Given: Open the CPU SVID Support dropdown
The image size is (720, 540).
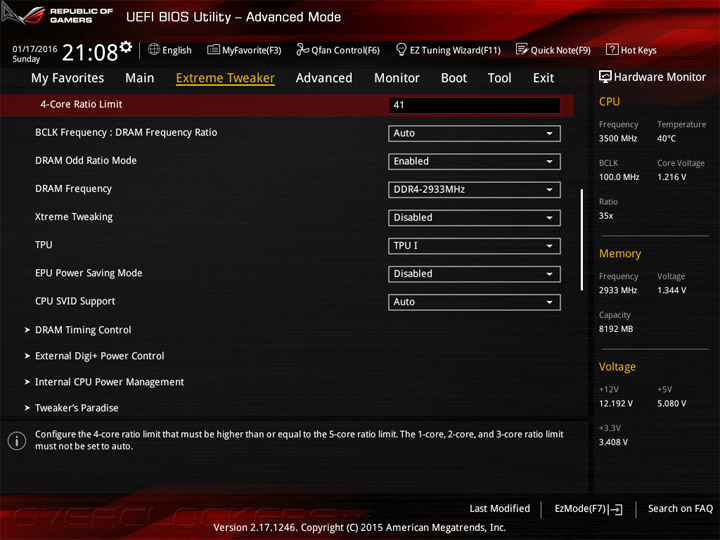Looking at the screenshot, I should pyautogui.click(x=474, y=302).
